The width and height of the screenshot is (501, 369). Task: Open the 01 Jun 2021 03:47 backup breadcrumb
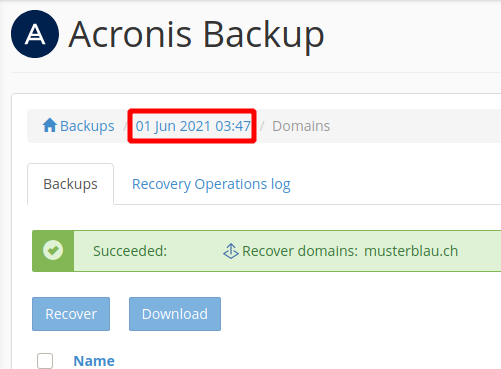[x=193, y=126]
